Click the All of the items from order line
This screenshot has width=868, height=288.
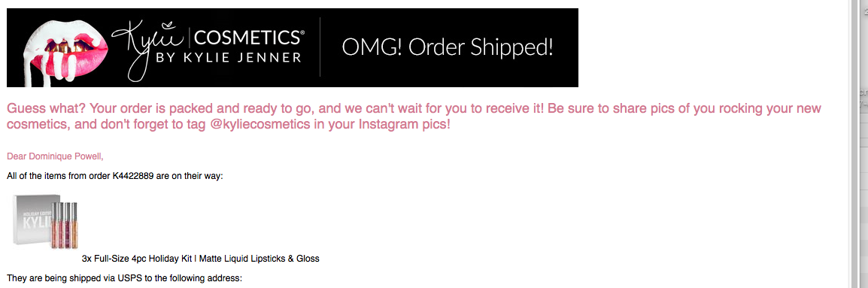114,177
